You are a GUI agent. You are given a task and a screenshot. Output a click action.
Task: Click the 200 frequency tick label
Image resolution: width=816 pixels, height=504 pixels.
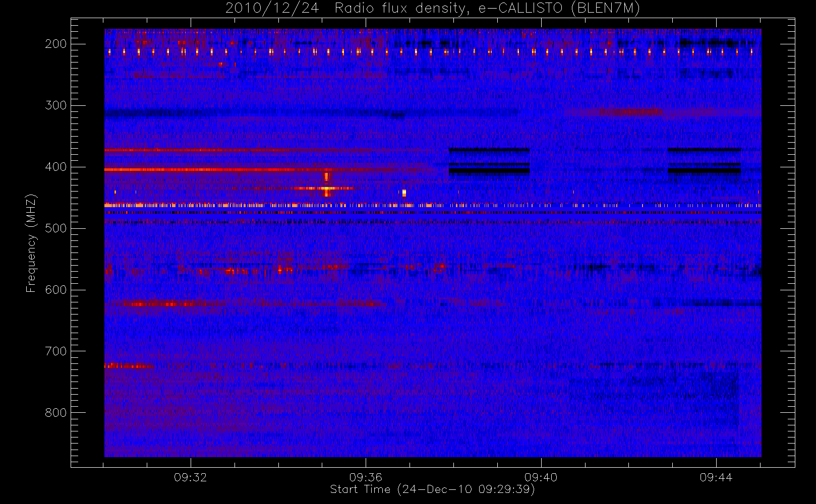point(55,44)
